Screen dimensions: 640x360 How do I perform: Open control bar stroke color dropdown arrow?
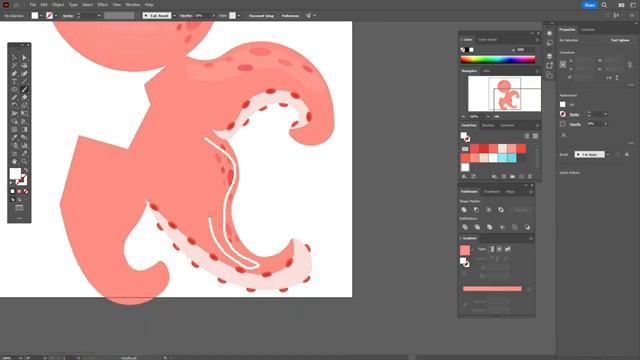tap(56, 16)
